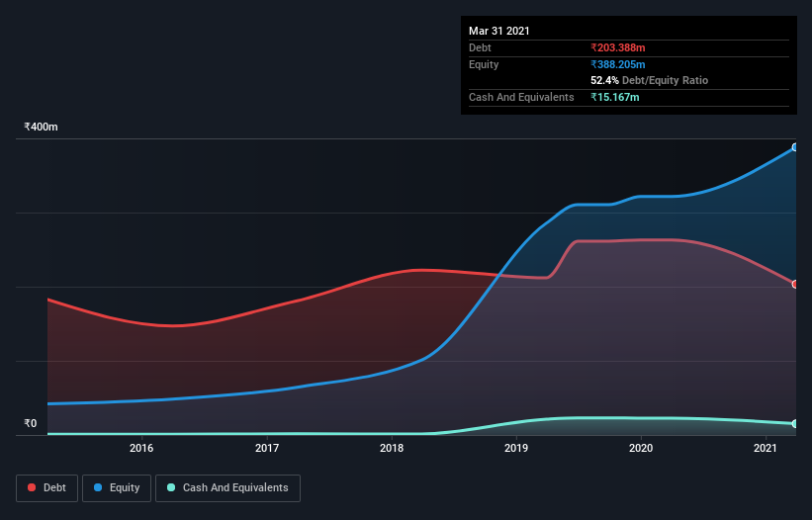The height and width of the screenshot is (520, 812).
Task: Click the teal Cash endpoint marker
Action: 795,424
